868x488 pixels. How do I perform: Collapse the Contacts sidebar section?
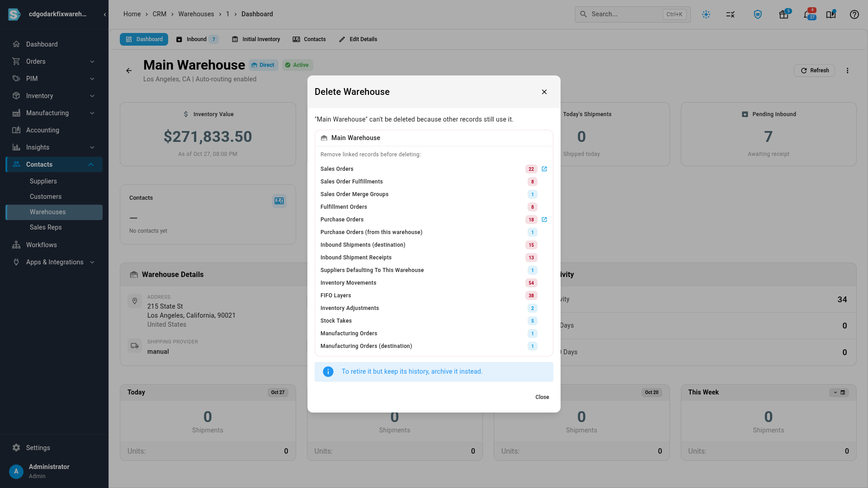click(91, 164)
